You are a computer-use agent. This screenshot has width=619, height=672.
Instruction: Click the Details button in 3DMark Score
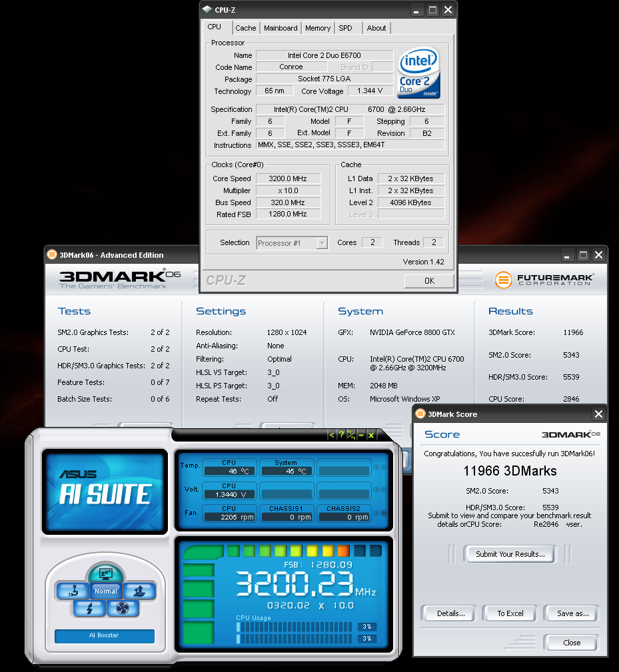pos(449,613)
